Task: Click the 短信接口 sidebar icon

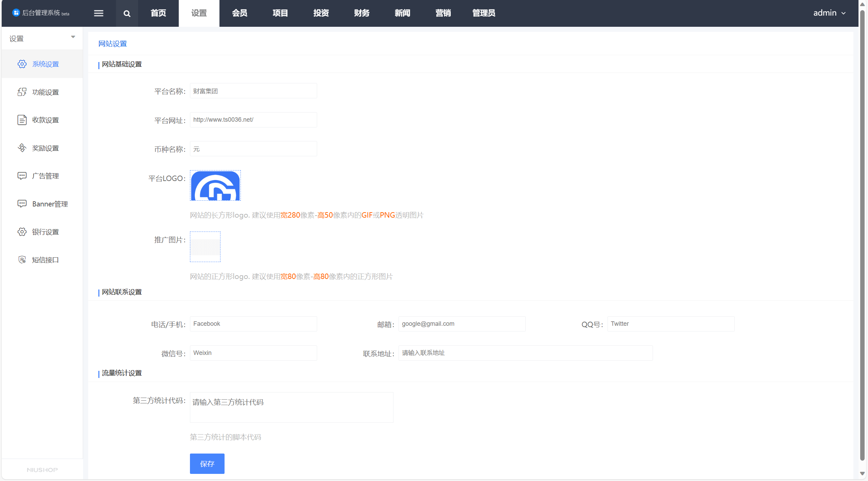Action: 22,260
